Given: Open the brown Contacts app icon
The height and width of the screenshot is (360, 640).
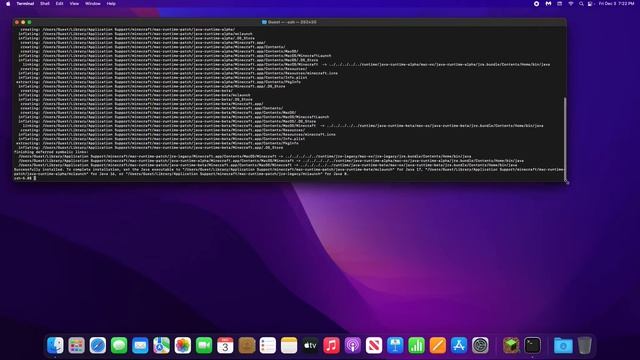Looking at the screenshot, I should 247,346.
